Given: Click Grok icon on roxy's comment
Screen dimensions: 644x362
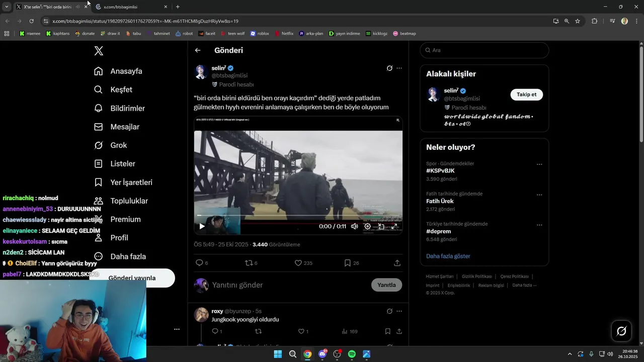Looking at the screenshot, I should coord(389,311).
